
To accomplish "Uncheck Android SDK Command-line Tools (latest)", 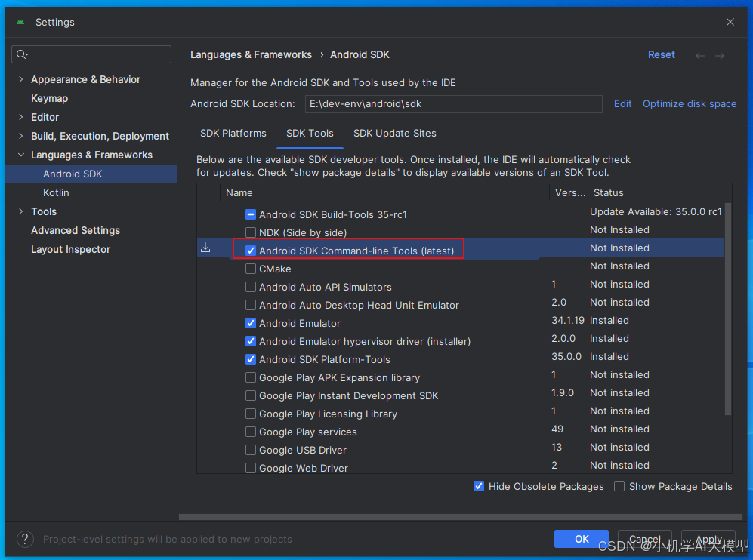I will point(251,251).
